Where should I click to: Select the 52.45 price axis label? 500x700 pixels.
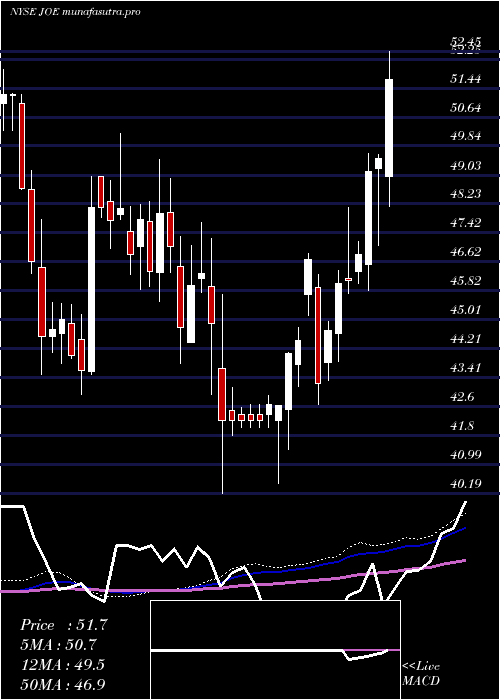tap(466, 42)
